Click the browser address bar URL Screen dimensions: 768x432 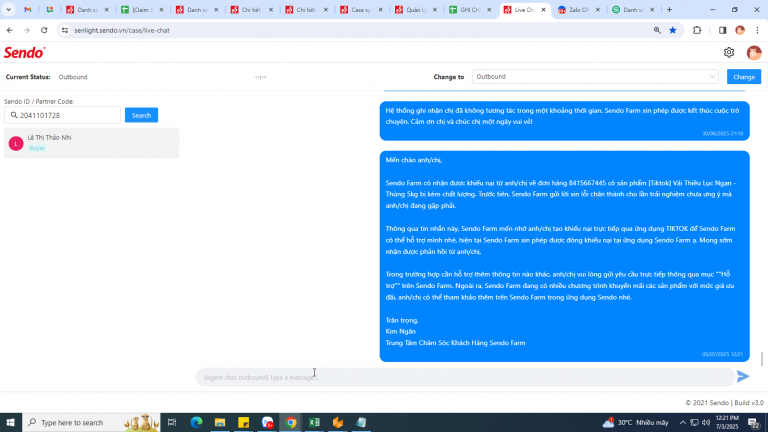click(122, 30)
